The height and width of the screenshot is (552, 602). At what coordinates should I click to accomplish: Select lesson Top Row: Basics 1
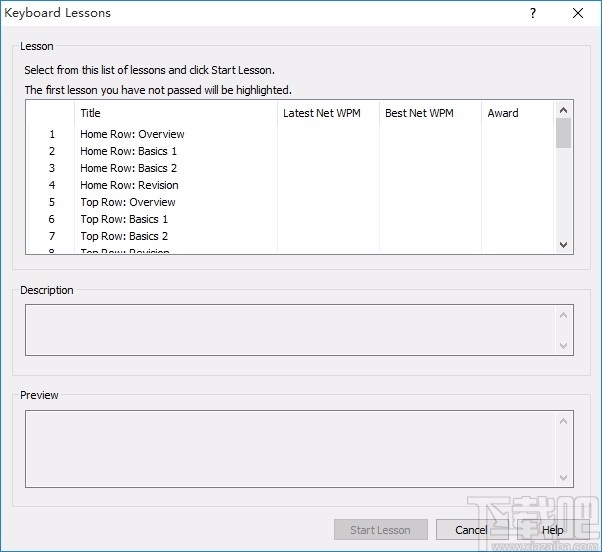(x=124, y=219)
